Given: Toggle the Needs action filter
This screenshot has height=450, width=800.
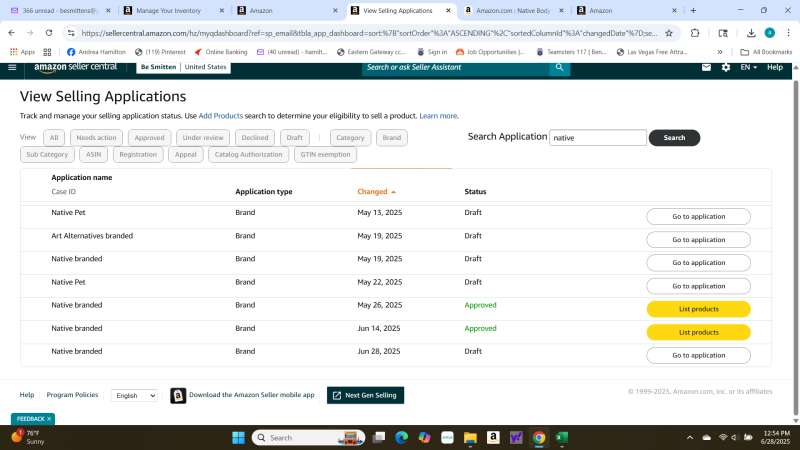Looking at the screenshot, I should [97, 137].
